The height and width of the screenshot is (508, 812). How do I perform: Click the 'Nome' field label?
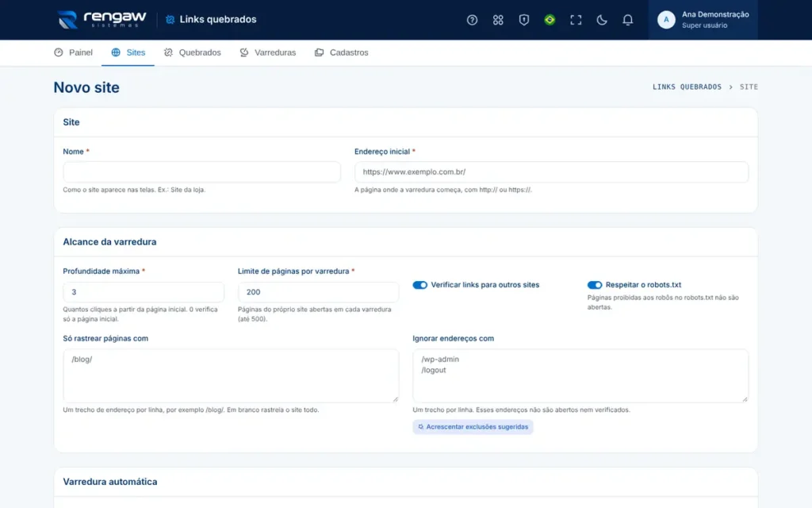pyautogui.click(x=73, y=152)
